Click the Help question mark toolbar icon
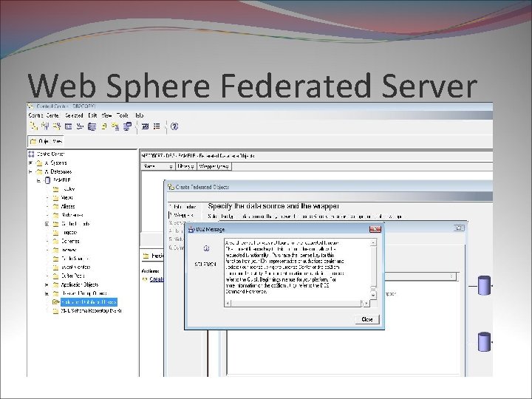Viewport: 532px width, 399px height. tap(174, 126)
